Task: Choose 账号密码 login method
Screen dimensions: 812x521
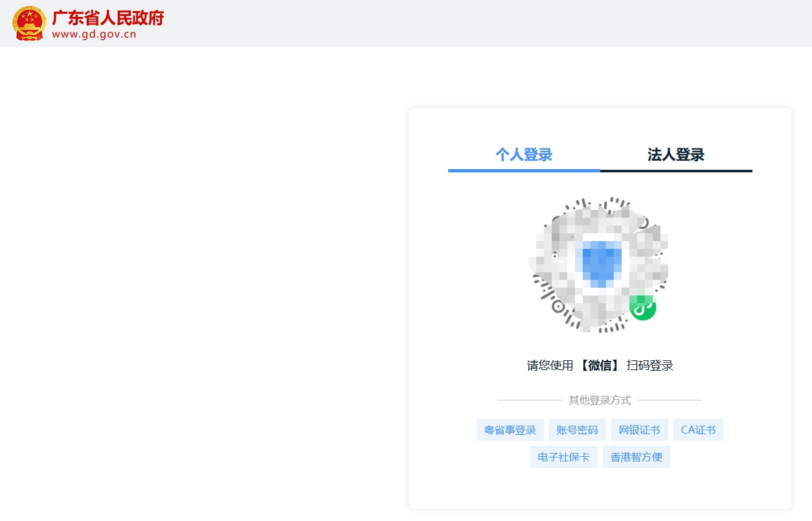Action: point(578,430)
